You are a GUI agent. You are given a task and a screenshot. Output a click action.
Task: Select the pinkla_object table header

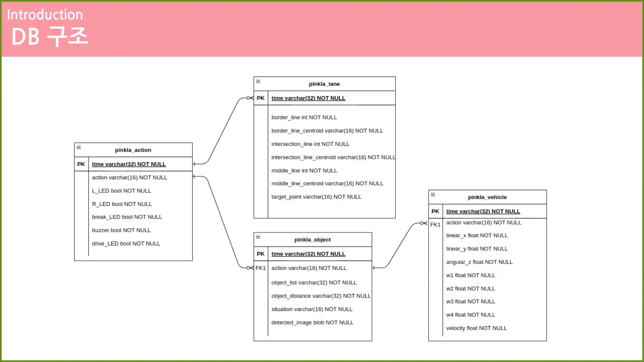312,240
